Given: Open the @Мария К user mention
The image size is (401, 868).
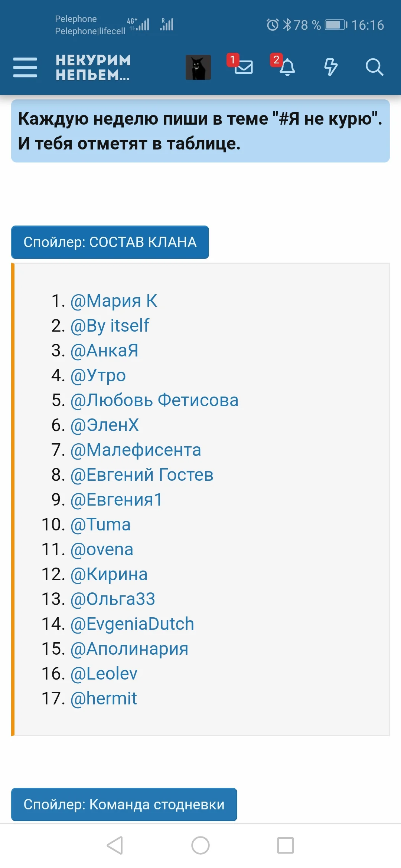Looking at the screenshot, I should (114, 301).
